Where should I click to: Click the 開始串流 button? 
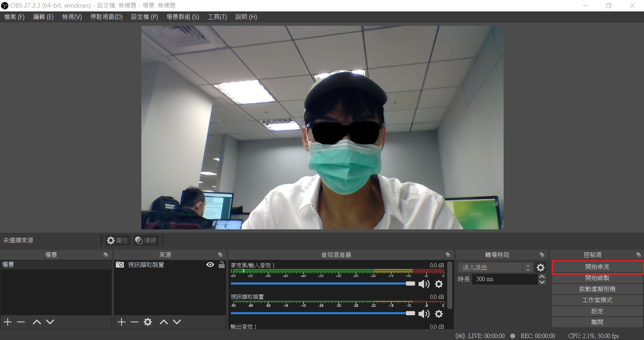597,267
